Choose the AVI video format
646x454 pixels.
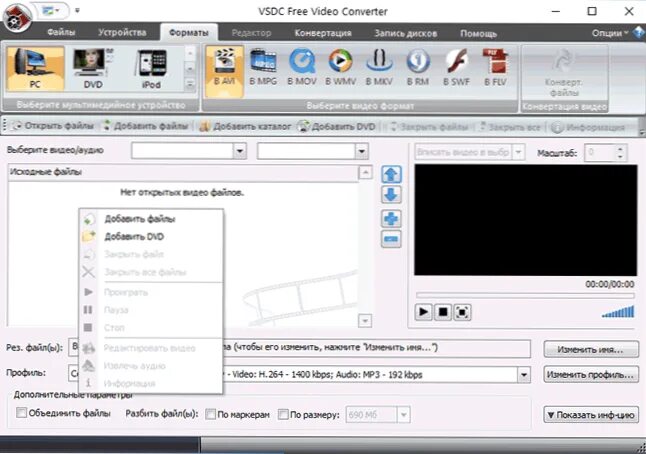pyautogui.click(x=225, y=71)
